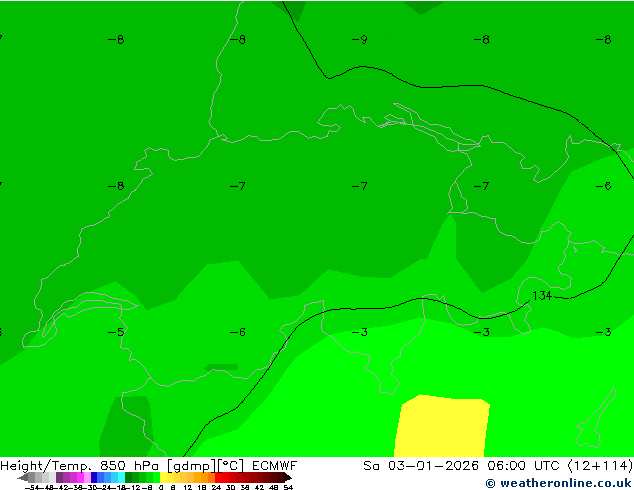Click the ECMWF model name label
This screenshot has height=490, width=634.
pyautogui.click(x=274, y=466)
